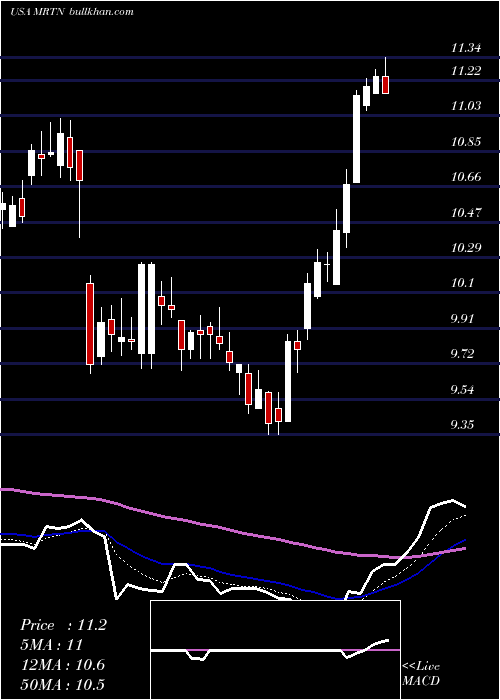Click the 10.47 price level label
The height and width of the screenshot is (700, 500).
point(466,212)
